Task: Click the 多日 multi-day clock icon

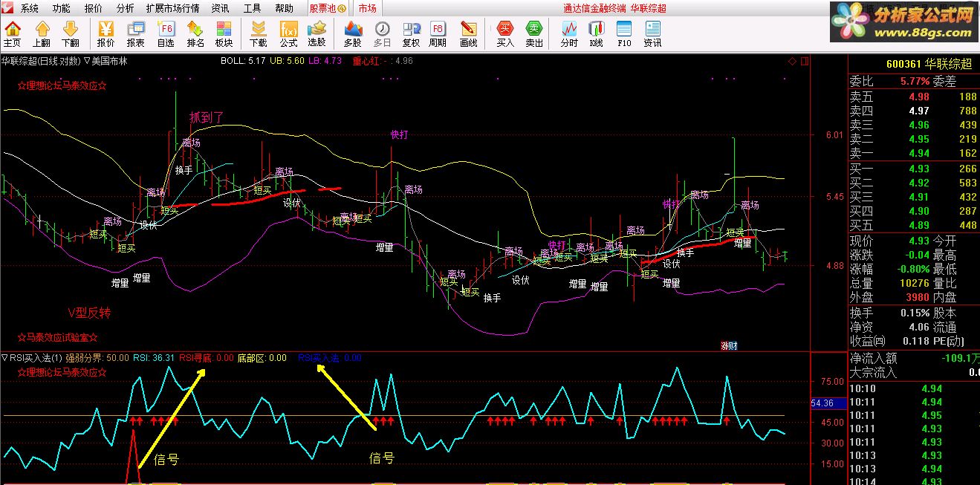Action: 382,34
